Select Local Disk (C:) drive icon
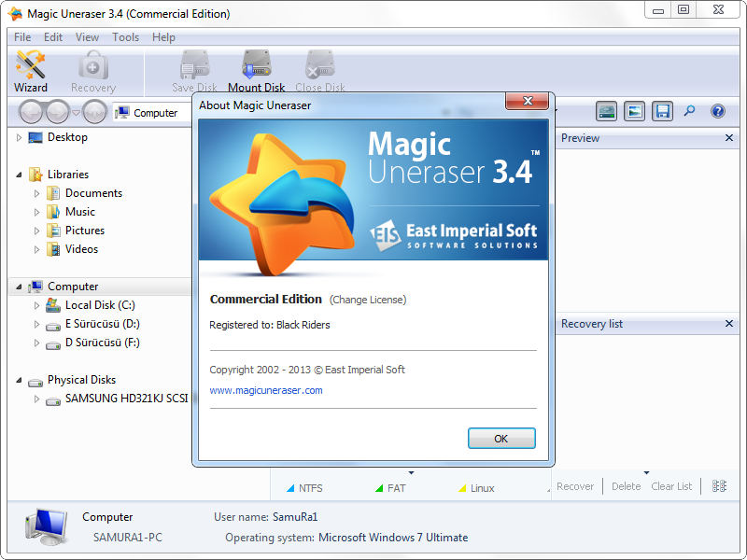 [53, 305]
